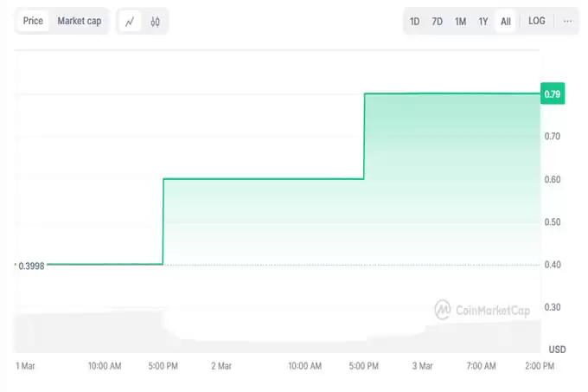This screenshot has width=588, height=392.
Task: Click the 2 Mar date on time axis
Action: point(221,366)
